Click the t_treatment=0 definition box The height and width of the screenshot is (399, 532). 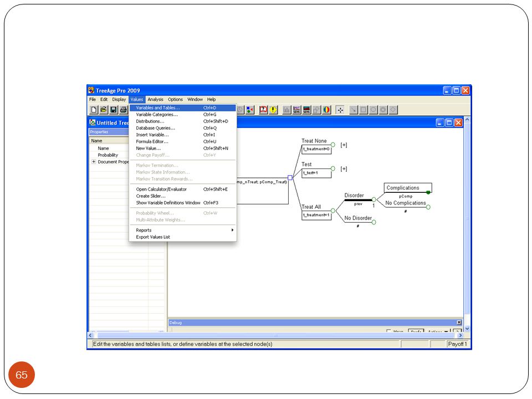(316, 149)
